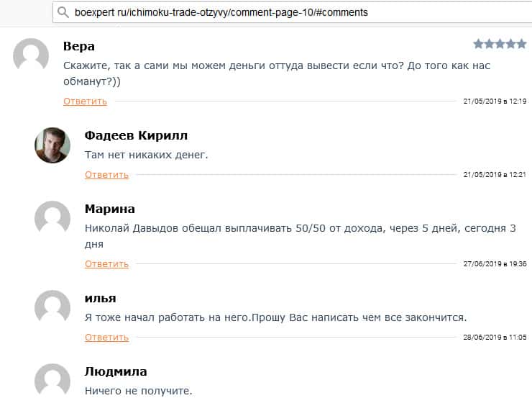Click the five-star rating on Вера's comment

point(500,44)
